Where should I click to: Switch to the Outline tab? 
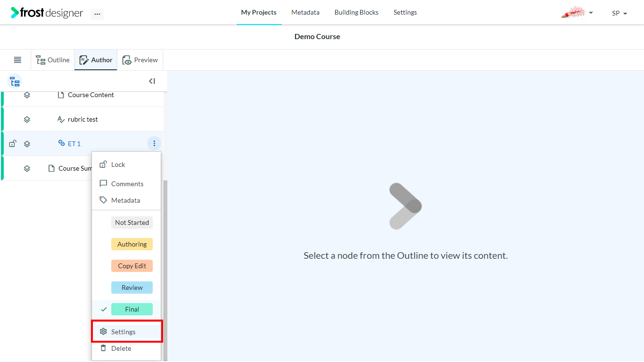point(53,60)
